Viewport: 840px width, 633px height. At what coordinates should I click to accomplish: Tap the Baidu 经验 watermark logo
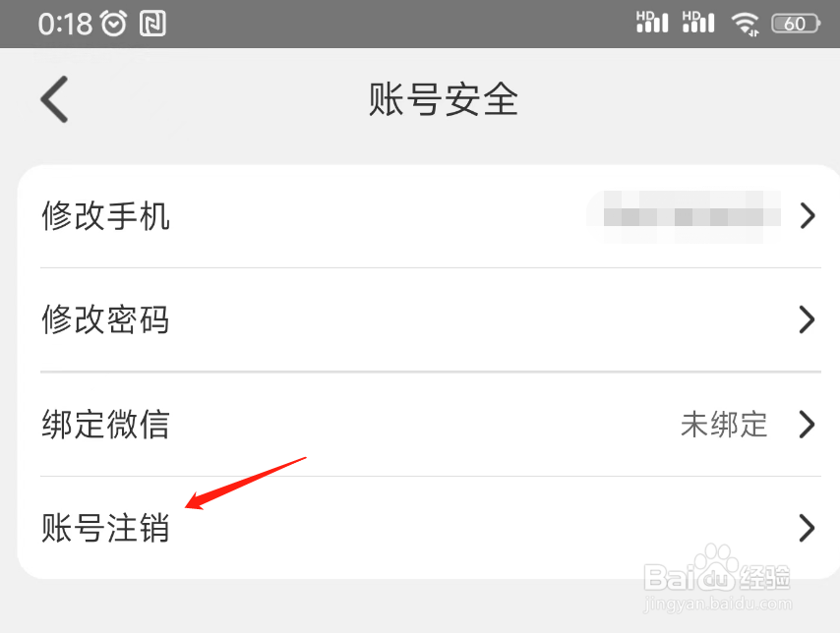coord(717,577)
